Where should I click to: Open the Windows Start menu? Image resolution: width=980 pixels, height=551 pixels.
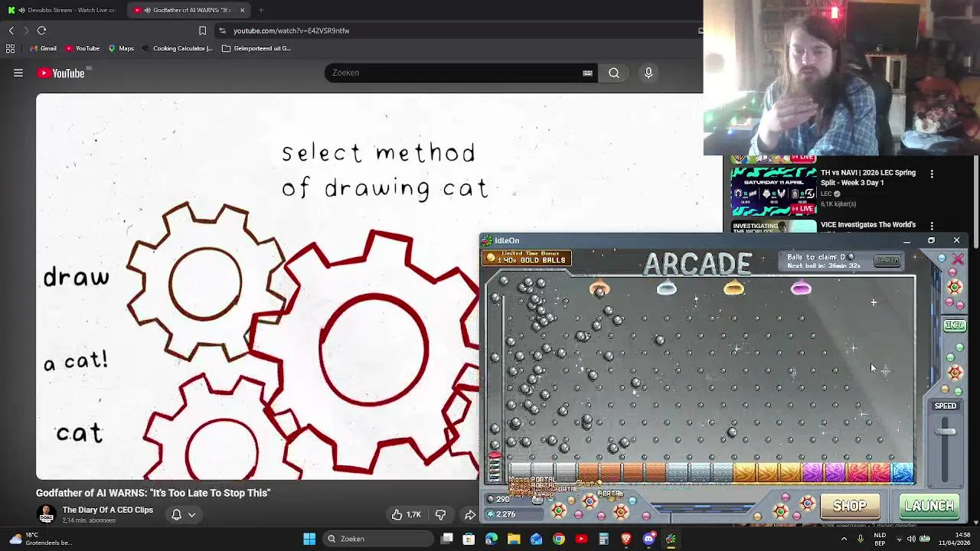pyautogui.click(x=309, y=539)
